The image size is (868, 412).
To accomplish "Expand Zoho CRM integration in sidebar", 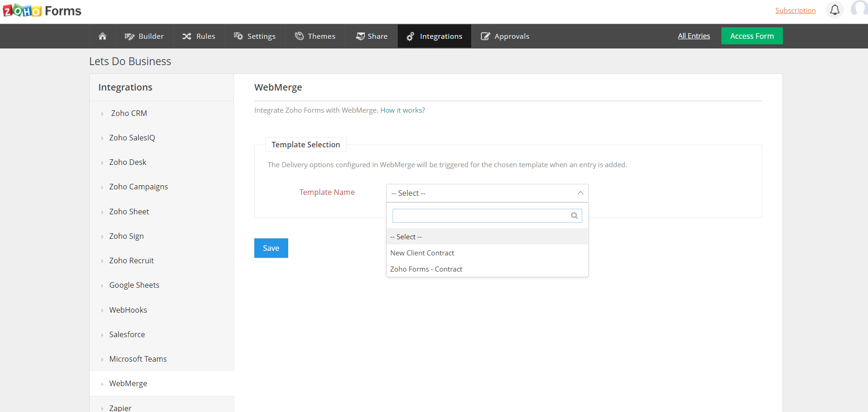I will (x=129, y=113).
